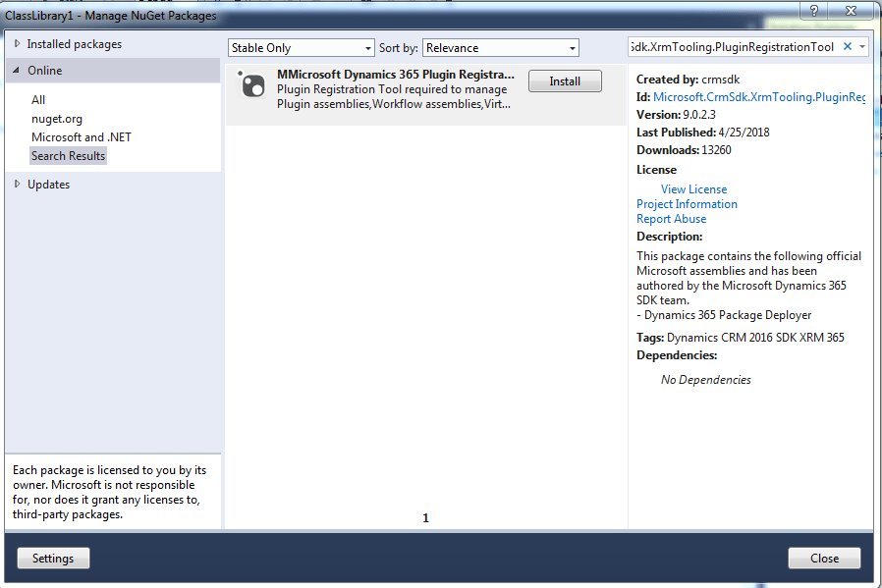Click the Report Abuse link
Screen dimensions: 882x588
671,219
